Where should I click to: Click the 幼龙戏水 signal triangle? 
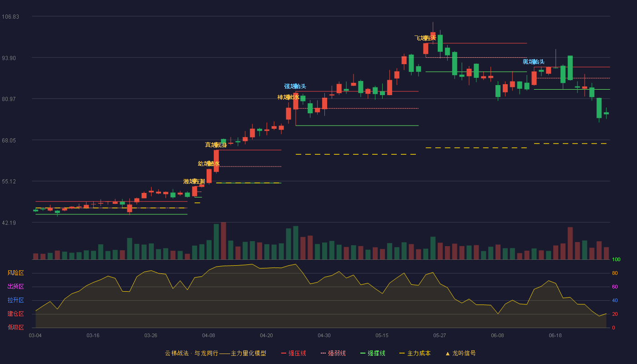209,163
